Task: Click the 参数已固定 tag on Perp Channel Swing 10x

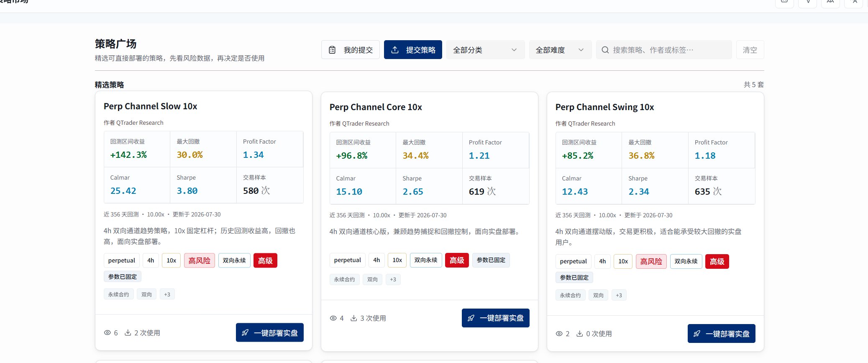Action: click(574, 278)
